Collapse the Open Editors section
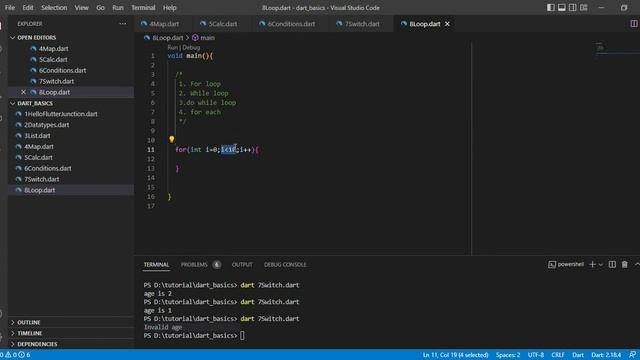Screen dimensions: 640x360 point(71,38)
